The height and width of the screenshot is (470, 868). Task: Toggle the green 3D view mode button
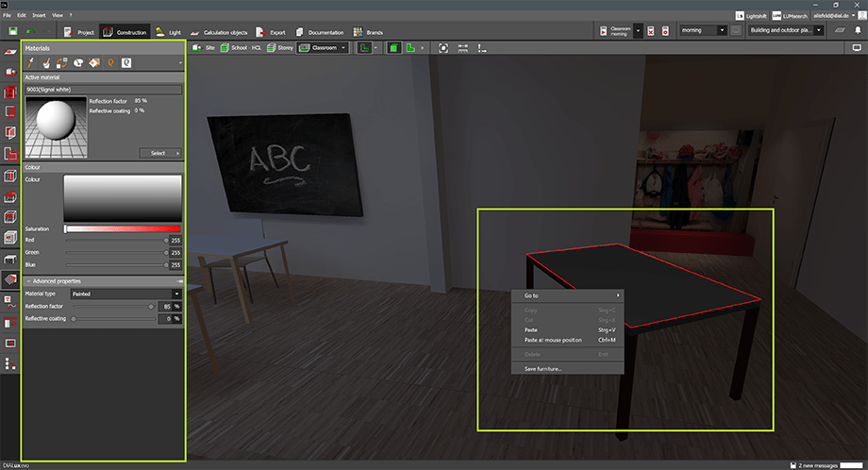tap(393, 47)
